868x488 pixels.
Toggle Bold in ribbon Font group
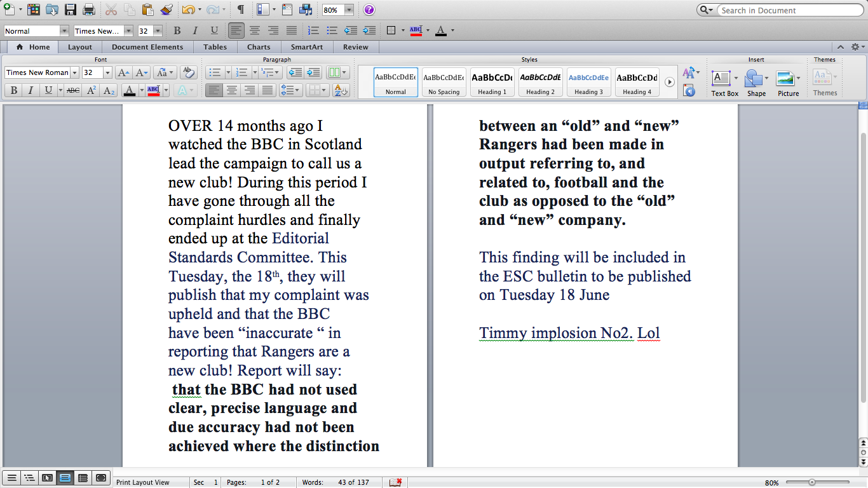tap(13, 90)
